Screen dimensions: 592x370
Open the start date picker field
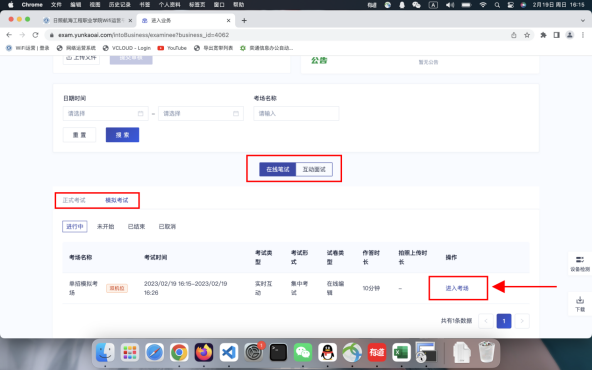[105, 113]
